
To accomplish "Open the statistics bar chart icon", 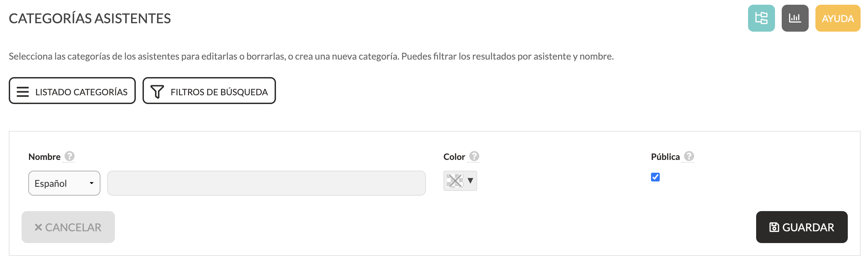I will 795,18.
